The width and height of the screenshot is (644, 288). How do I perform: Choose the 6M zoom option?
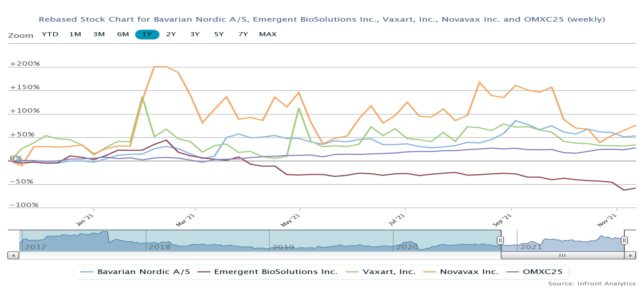point(123,34)
